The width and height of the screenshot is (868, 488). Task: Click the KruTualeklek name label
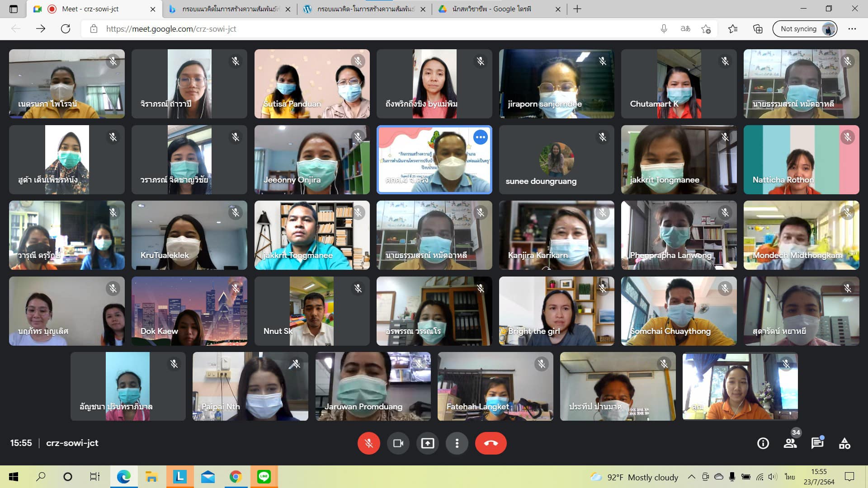pyautogui.click(x=165, y=255)
